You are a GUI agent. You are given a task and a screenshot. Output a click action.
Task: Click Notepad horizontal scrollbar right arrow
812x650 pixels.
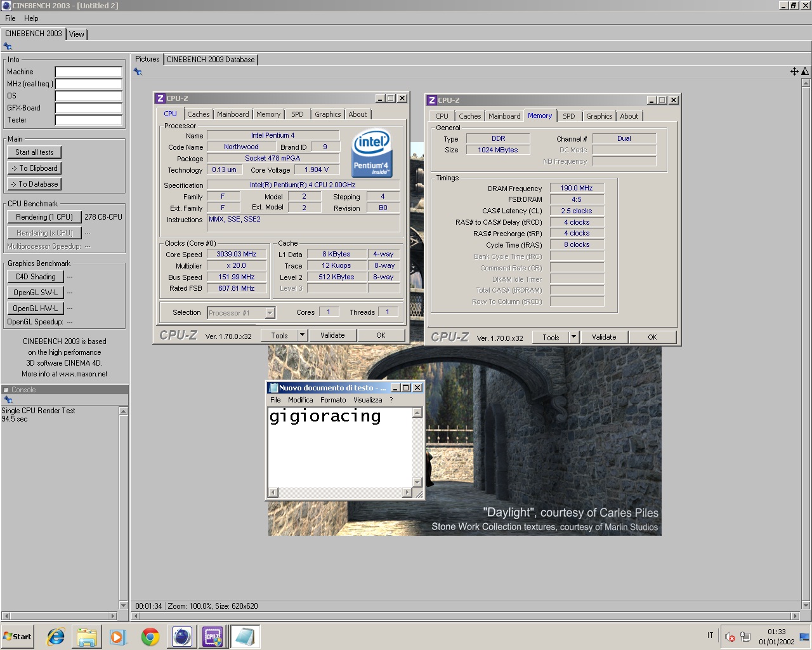click(407, 493)
